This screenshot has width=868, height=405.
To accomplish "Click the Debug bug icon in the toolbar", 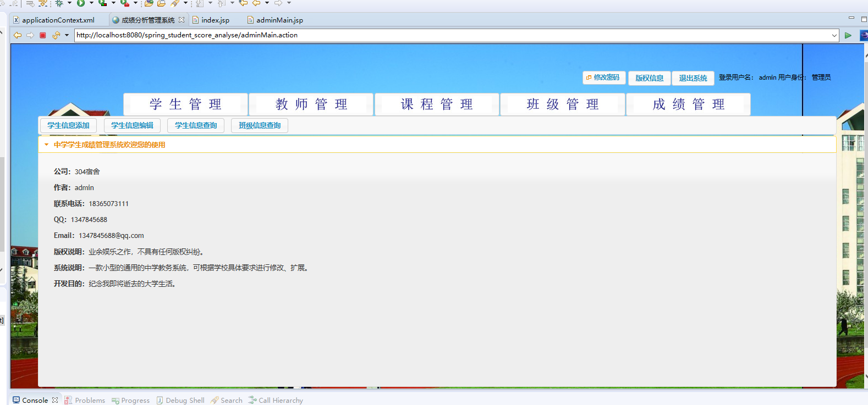I will coord(59,3).
